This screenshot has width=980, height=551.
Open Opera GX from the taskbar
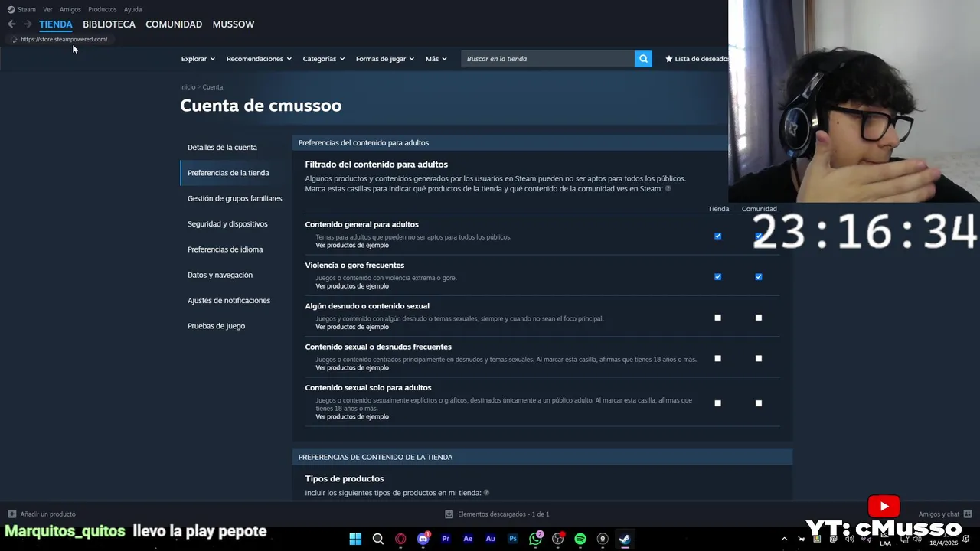(400, 539)
